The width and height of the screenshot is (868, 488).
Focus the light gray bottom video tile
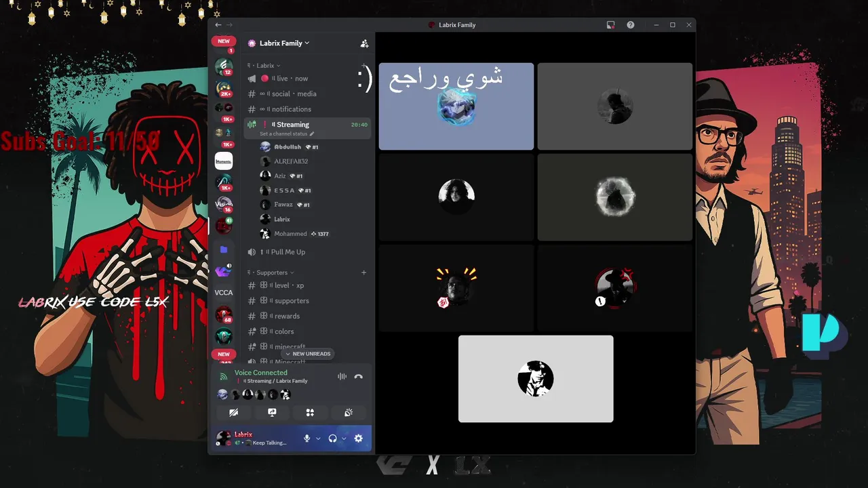pos(536,379)
